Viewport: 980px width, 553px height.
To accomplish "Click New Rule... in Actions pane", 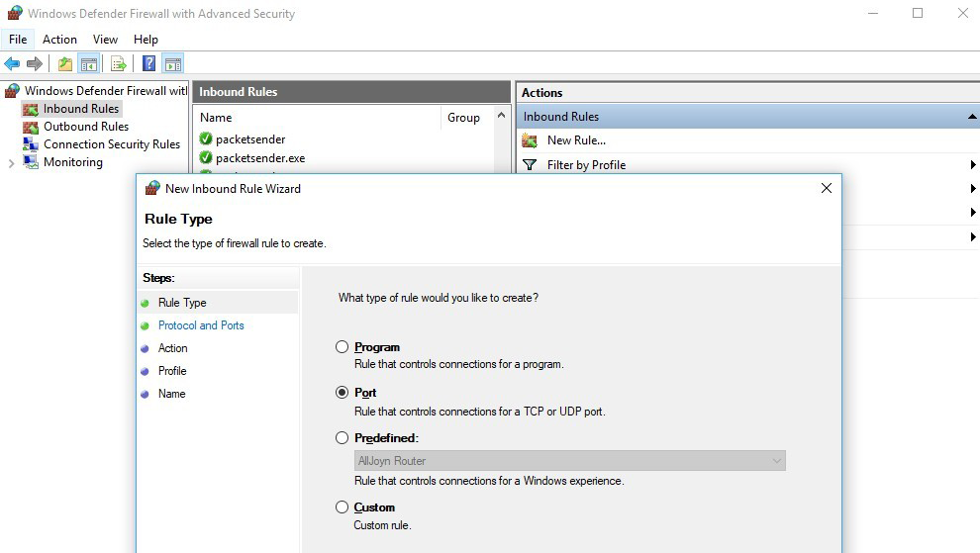I will 576,140.
